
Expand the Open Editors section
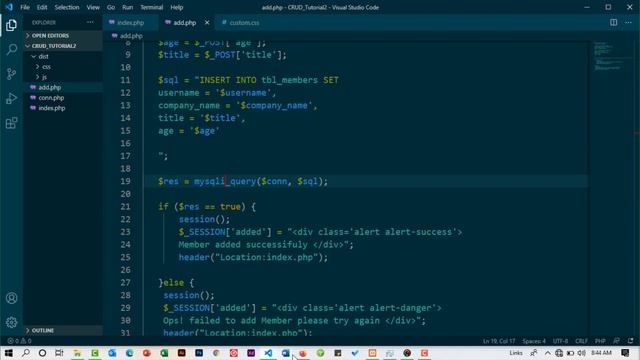tap(62, 36)
